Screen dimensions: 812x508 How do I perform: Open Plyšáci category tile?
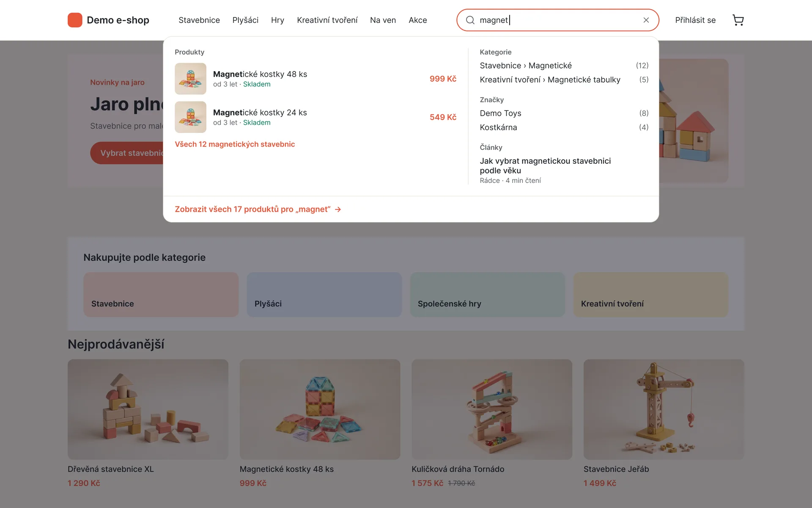pyautogui.click(x=324, y=295)
